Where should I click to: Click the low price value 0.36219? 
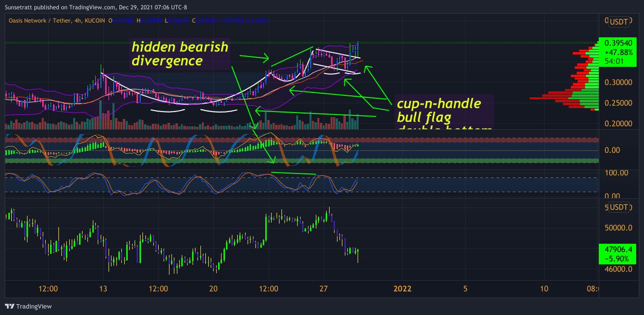point(178,21)
